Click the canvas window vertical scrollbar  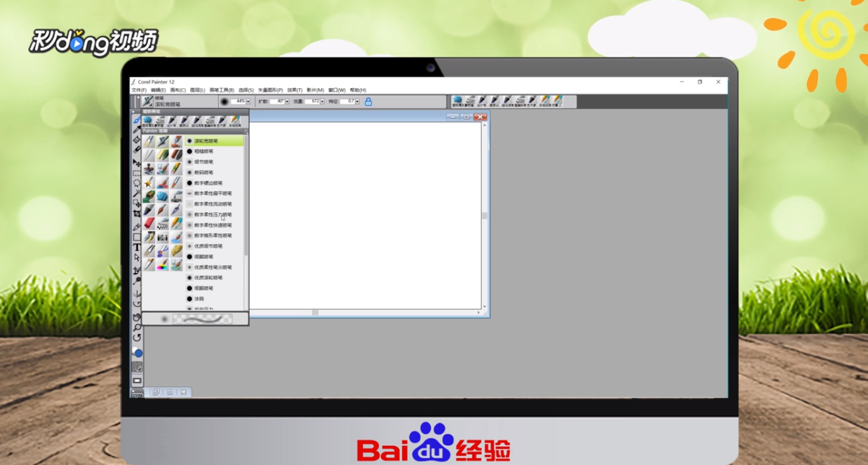484,217
